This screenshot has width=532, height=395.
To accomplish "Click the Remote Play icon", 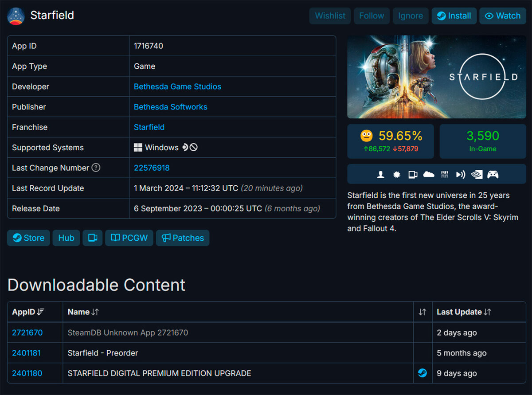I will coord(461,175).
